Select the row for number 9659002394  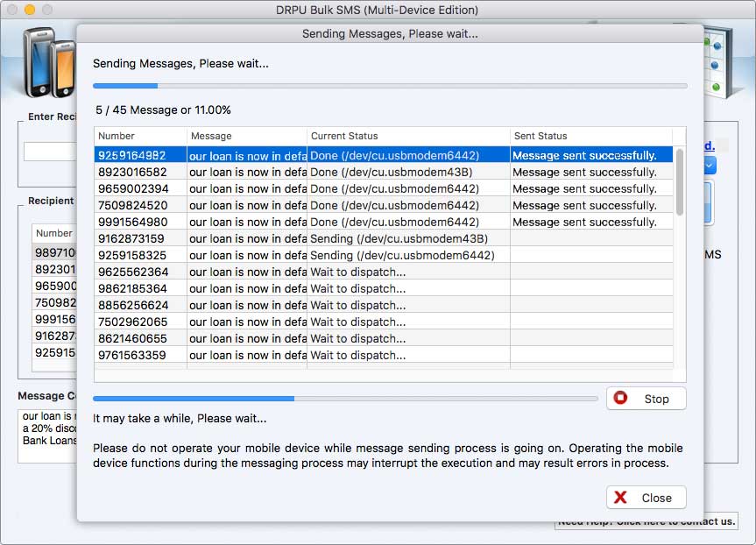pyautogui.click(x=384, y=188)
